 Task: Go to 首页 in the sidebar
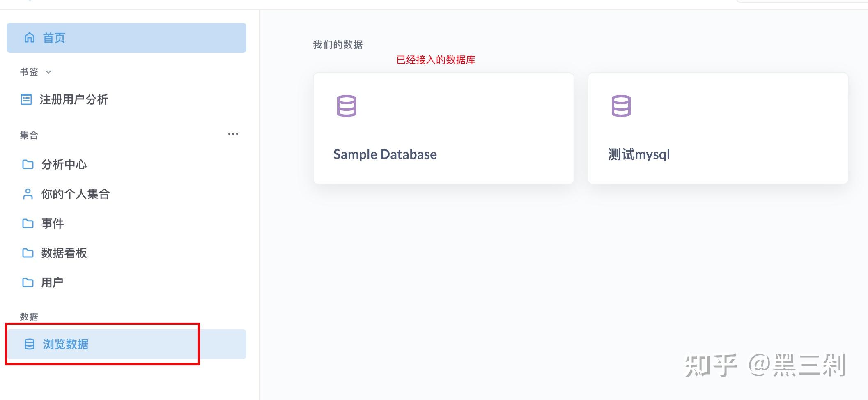point(54,38)
